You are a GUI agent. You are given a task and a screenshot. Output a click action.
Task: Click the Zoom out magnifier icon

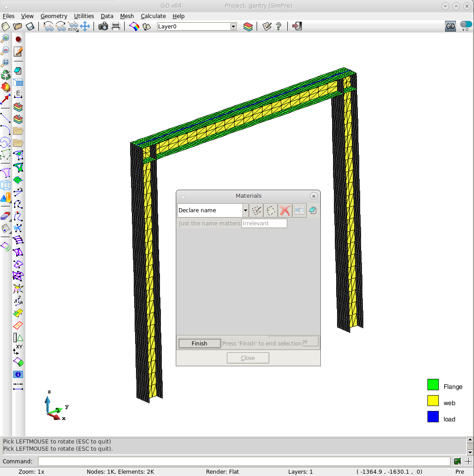5,51
